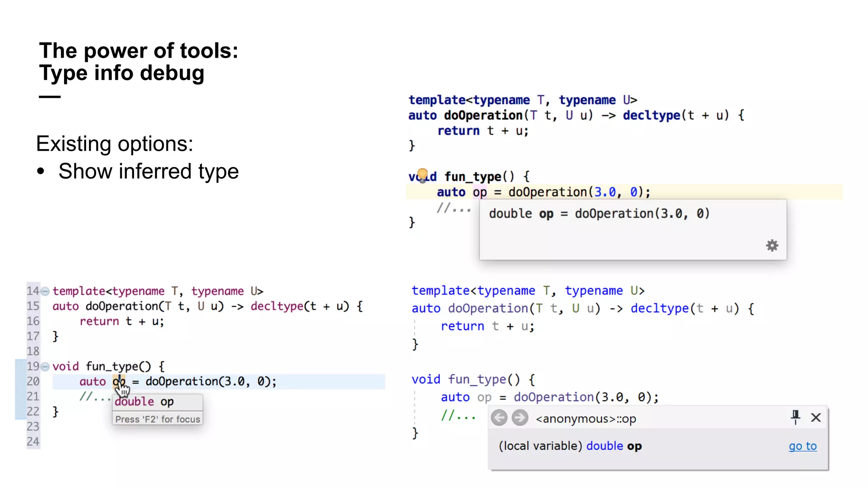
Task: Click line number 20 in the gutter
Action: [x=33, y=381]
